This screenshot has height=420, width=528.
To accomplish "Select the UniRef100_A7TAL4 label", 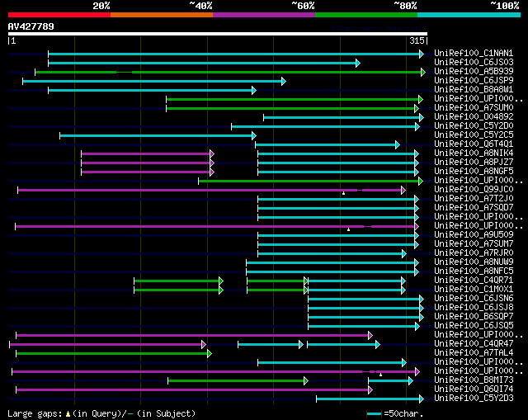I will pyautogui.click(x=474, y=353).
